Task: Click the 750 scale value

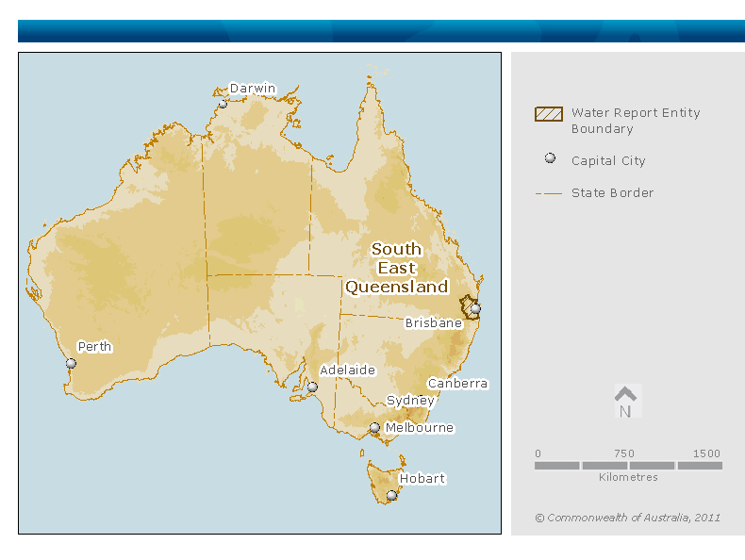Action: pyautogui.click(x=624, y=453)
